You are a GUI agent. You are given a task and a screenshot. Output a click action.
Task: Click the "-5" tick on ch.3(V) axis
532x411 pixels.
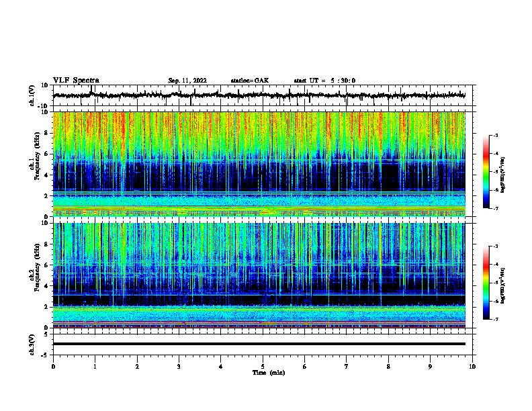point(46,355)
